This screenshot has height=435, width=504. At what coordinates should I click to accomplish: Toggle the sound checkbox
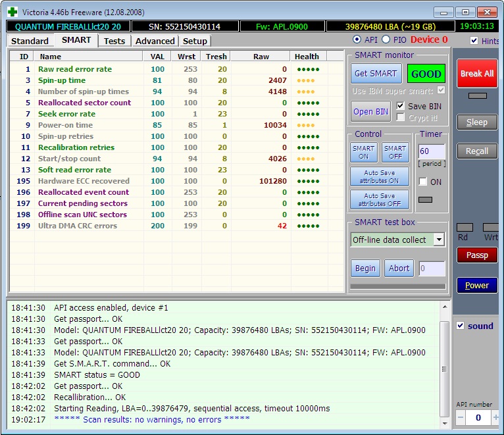(x=461, y=326)
